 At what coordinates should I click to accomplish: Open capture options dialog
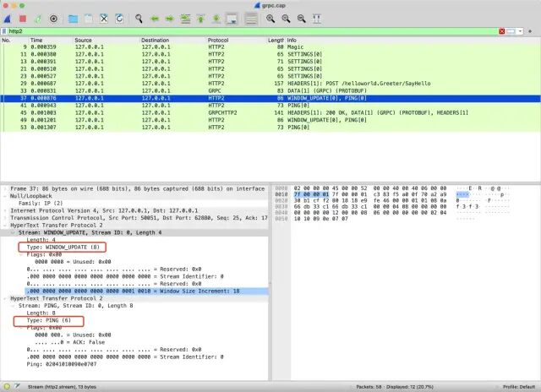pyautogui.click(x=53, y=19)
